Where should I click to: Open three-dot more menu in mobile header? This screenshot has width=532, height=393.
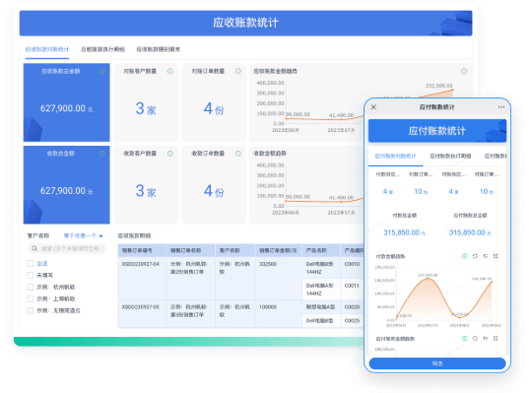(x=501, y=107)
